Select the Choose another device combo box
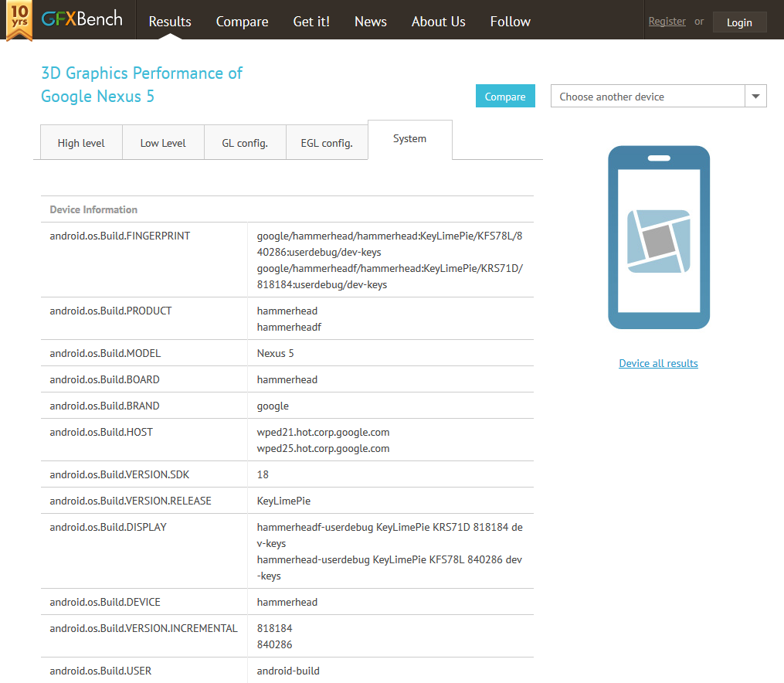The image size is (784, 683). click(x=659, y=96)
